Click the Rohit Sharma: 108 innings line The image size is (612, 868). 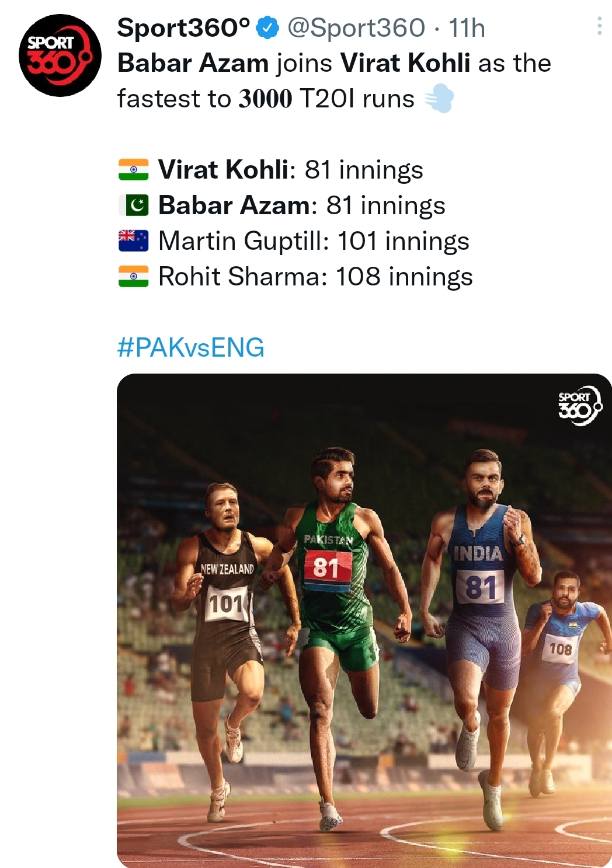(x=315, y=277)
